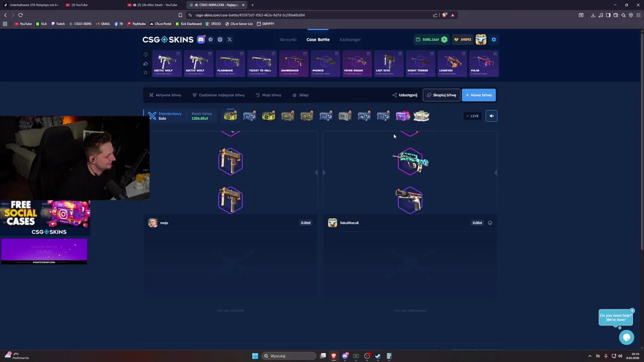Image resolution: width=644 pixels, height=362 pixels.
Task: Click the browser reload button
Action: click(x=21, y=15)
